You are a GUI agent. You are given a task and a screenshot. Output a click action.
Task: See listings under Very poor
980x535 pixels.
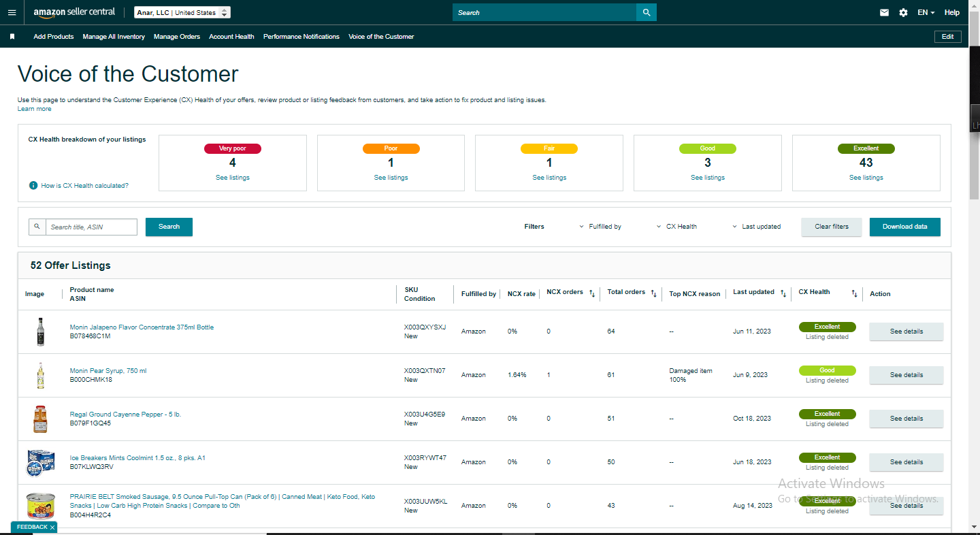click(233, 178)
